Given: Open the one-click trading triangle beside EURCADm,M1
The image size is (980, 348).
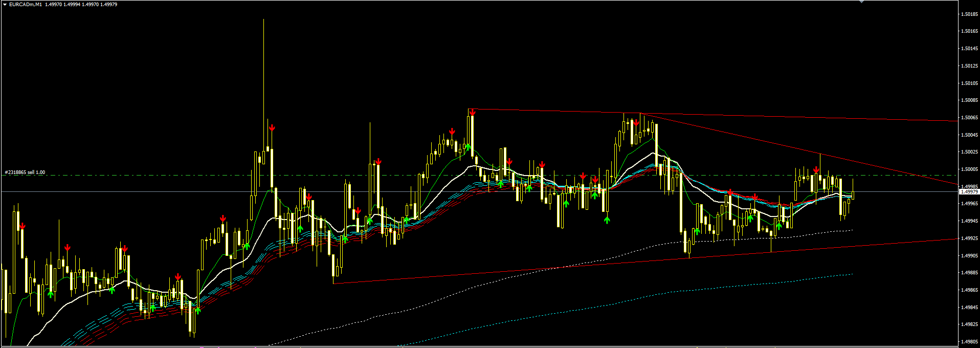Looking at the screenshot, I should point(5,4).
